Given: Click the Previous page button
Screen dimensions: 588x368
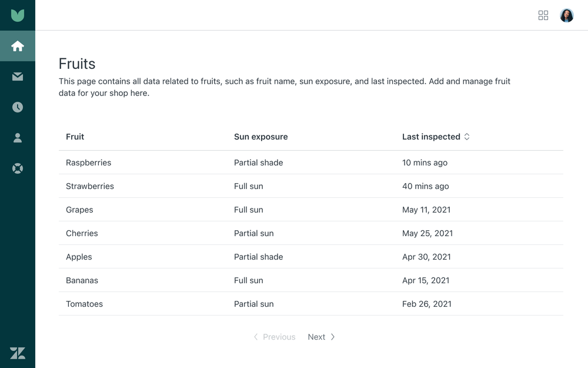Looking at the screenshot, I should [x=275, y=337].
